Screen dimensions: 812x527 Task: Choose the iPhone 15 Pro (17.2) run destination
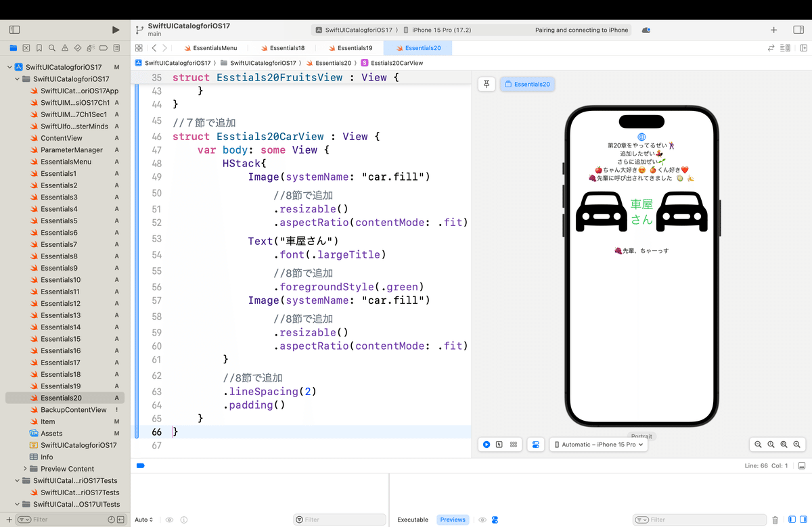(x=437, y=30)
